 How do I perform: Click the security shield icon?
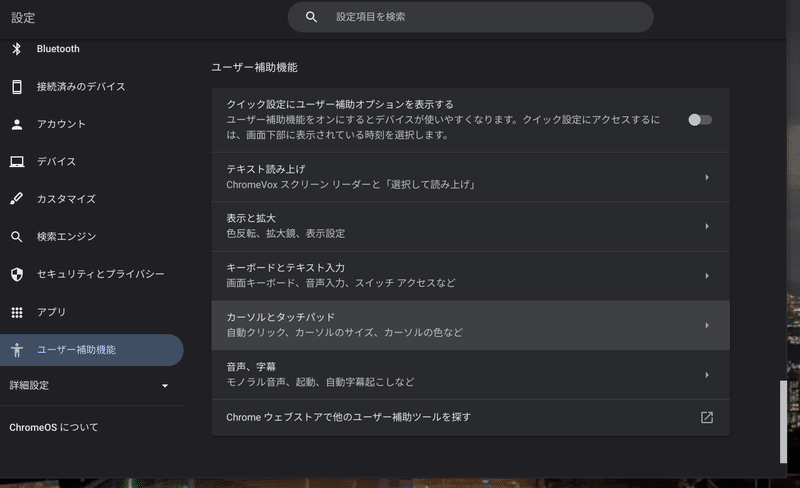(x=17, y=275)
